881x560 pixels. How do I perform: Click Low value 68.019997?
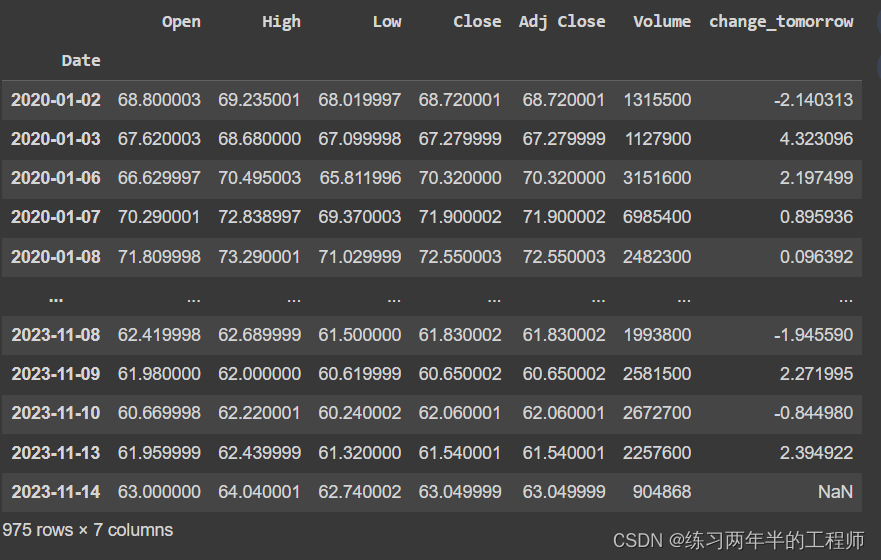tap(360, 100)
